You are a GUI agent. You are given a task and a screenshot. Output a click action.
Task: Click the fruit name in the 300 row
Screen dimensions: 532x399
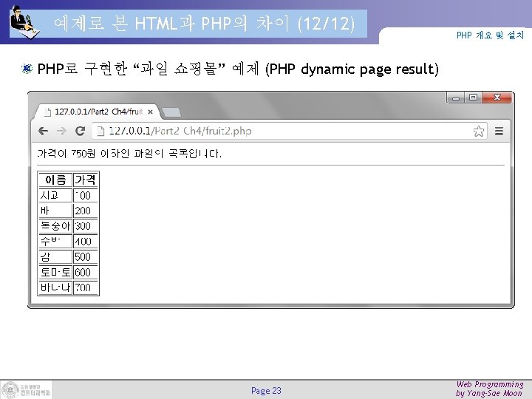55,226
